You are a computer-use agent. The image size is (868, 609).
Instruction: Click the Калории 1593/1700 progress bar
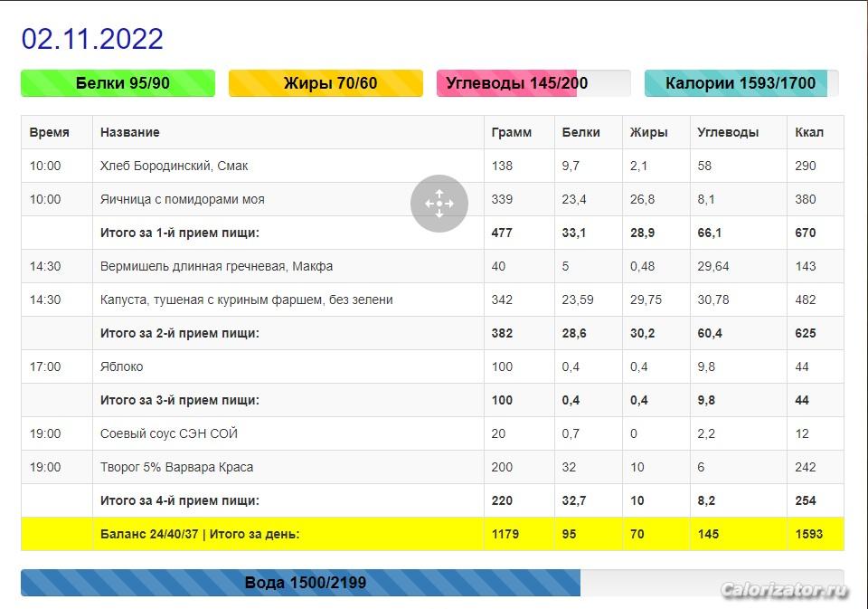[741, 83]
